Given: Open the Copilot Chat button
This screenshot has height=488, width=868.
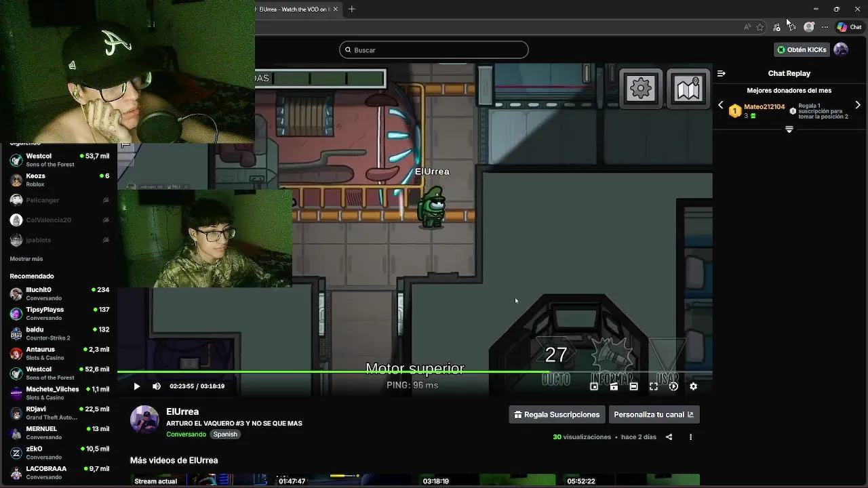Looking at the screenshot, I should point(849,27).
